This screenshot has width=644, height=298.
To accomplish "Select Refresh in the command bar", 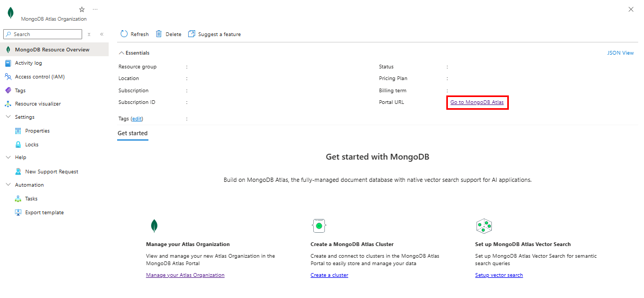I will [x=135, y=34].
